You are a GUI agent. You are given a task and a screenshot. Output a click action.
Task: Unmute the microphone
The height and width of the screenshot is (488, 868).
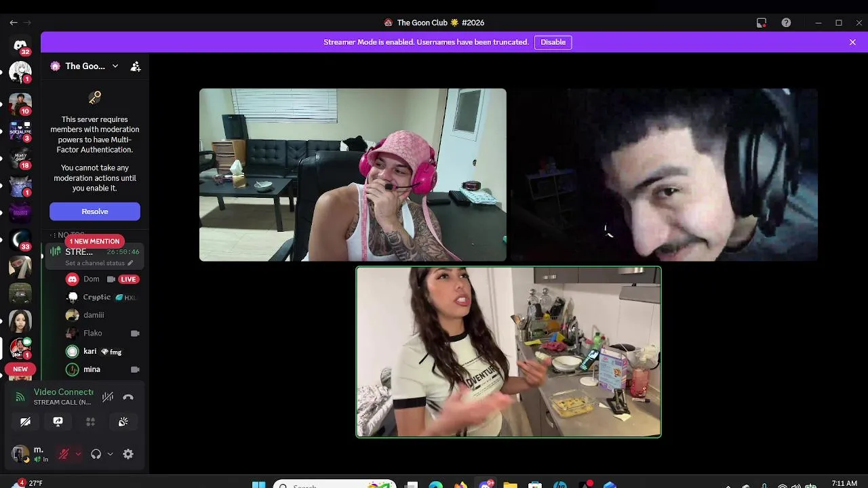coord(64,454)
